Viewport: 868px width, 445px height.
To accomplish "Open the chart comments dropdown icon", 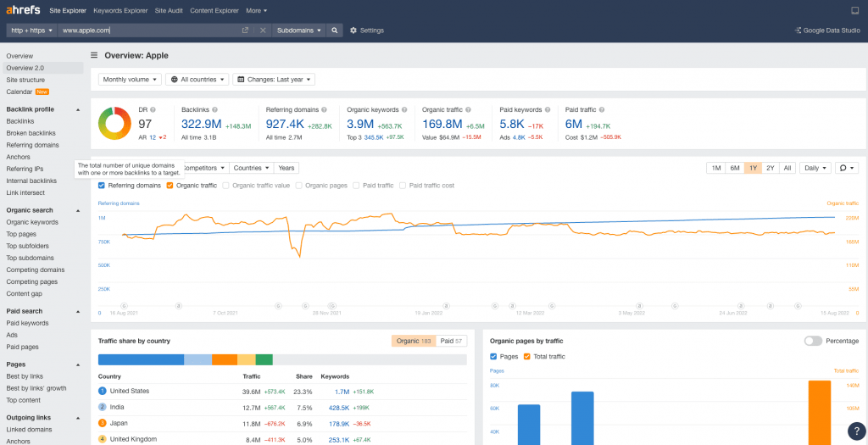I will (847, 168).
